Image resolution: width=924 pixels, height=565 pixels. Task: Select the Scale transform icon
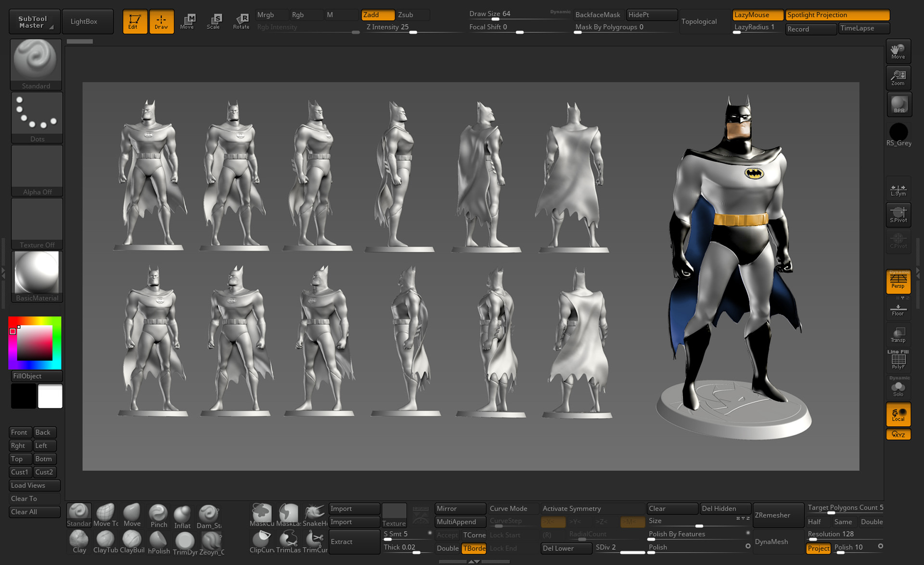tap(214, 22)
